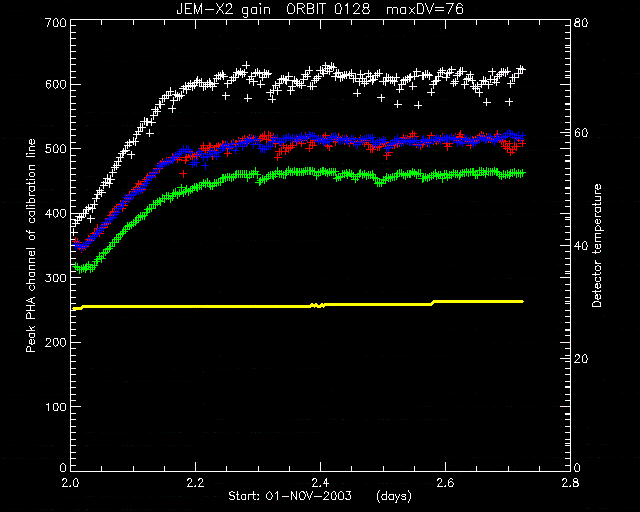
Task: Click the isolated red outlier near 460 at 2.18
Action: point(183,174)
